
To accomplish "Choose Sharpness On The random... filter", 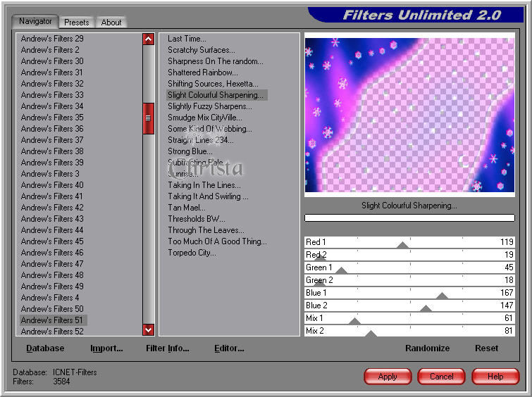I will click(x=216, y=61).
